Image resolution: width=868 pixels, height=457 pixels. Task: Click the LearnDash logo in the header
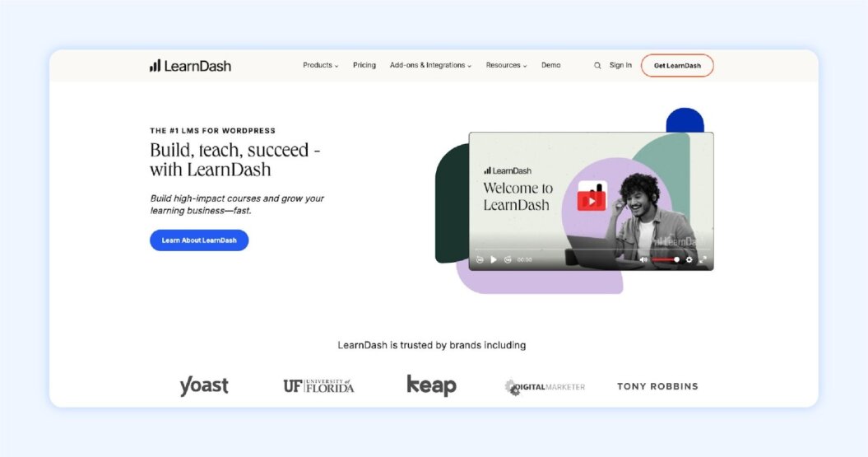190,66
